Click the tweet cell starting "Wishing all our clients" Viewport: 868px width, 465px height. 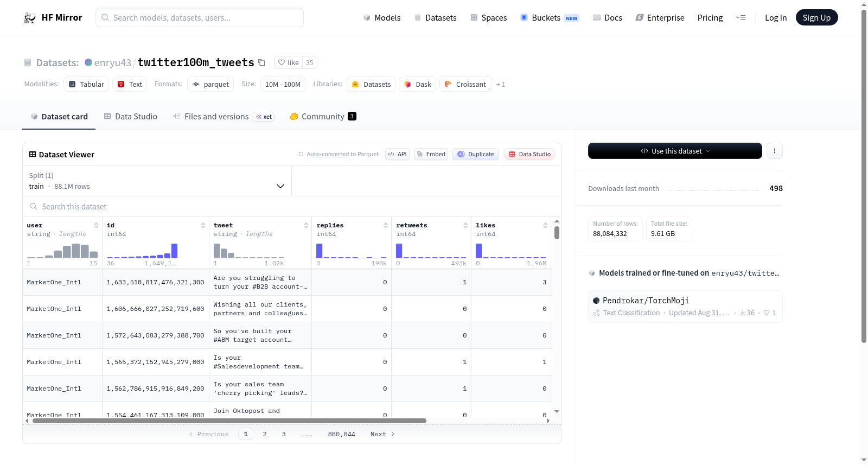point(260,309)
